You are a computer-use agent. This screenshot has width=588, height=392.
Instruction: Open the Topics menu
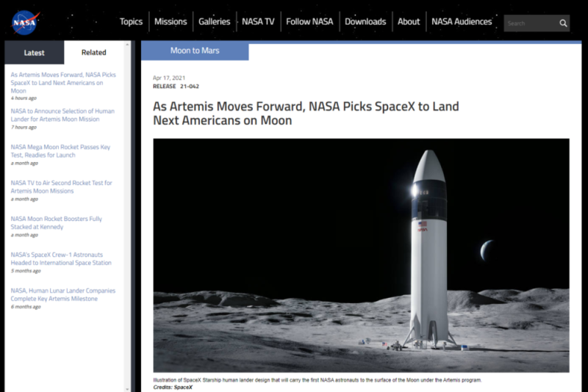pyautogui.click(x=131, y=21)
